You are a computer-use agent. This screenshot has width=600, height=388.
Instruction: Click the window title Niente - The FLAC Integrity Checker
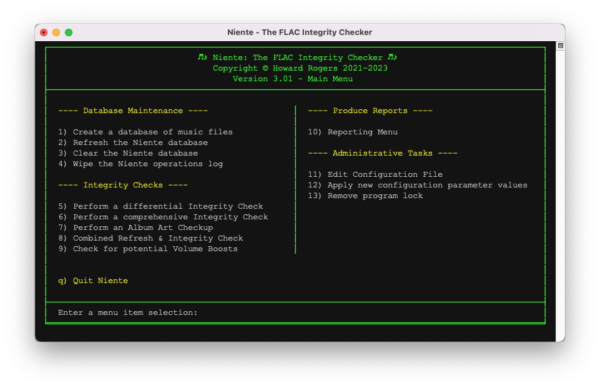click(x=300, y=32)
